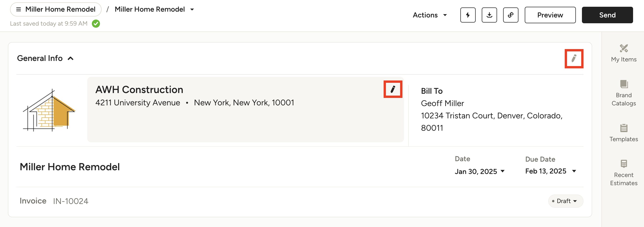Open Recent Estimates sidebar panel

(624, 173)
